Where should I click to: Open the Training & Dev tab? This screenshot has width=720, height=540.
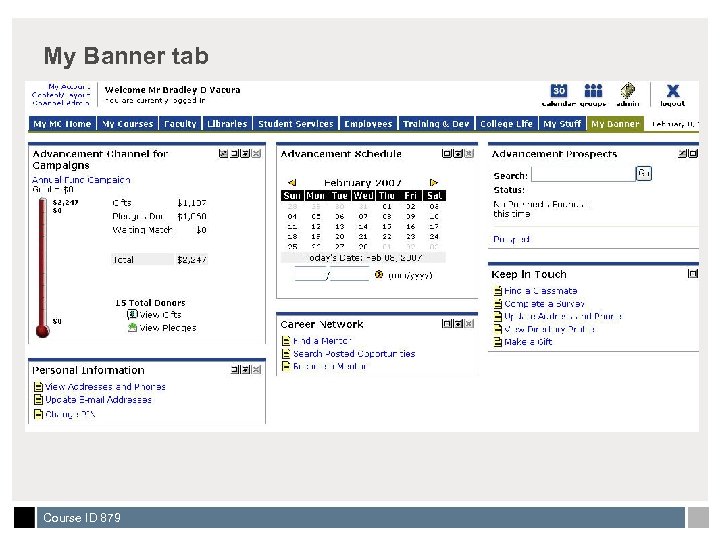tap(436, 124)
